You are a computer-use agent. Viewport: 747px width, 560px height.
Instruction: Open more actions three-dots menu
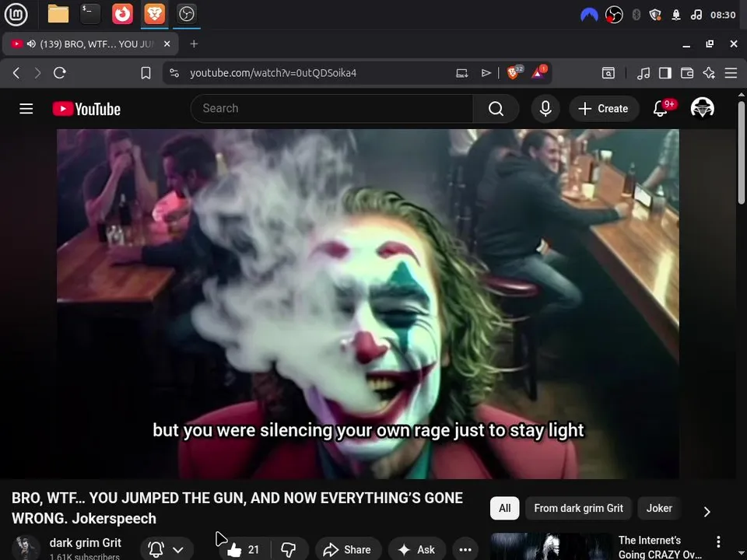[465, 550]
